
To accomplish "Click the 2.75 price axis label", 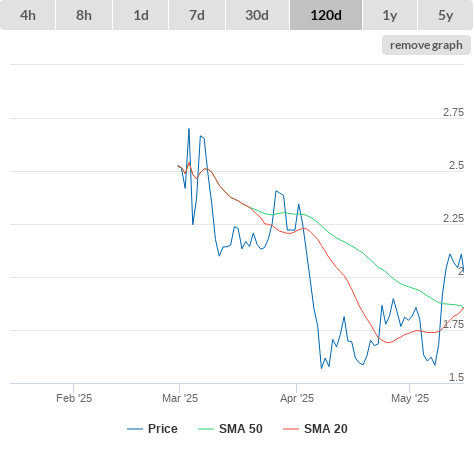I will [x=453, y=112].
